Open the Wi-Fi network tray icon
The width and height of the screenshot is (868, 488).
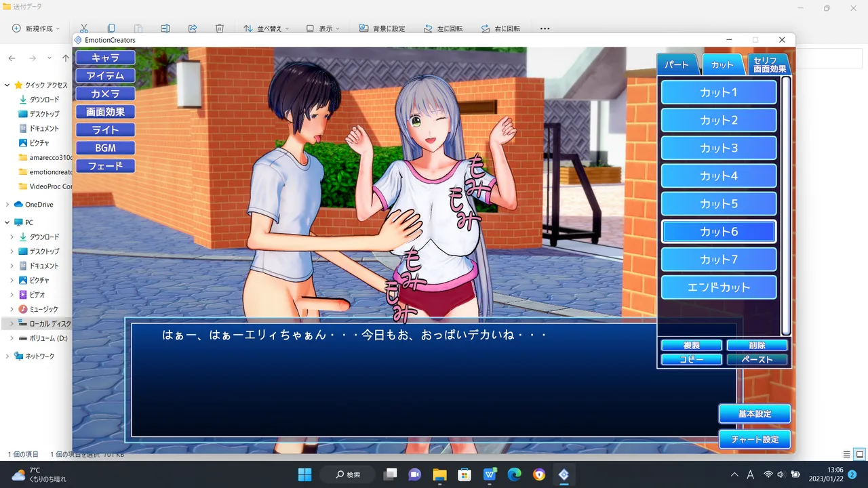[768, 474]
